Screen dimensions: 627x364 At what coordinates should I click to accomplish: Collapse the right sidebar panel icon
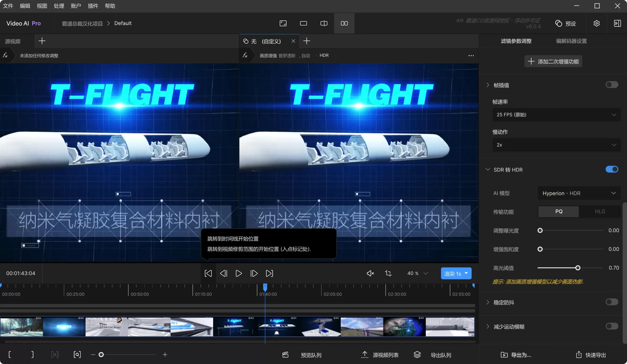click(617, 23)
